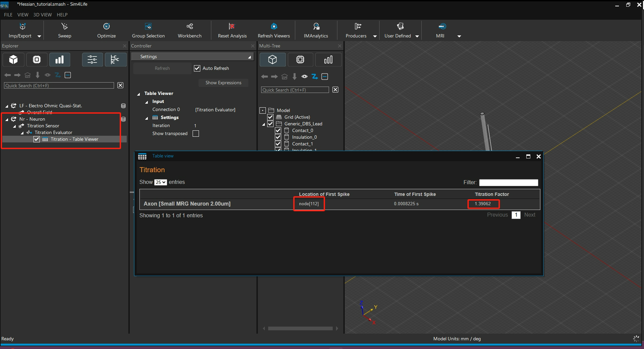Uncheck Contact_0 in the model tree
Image resolution: width=644 pixels, height=349 pixels.
point(278,130)
